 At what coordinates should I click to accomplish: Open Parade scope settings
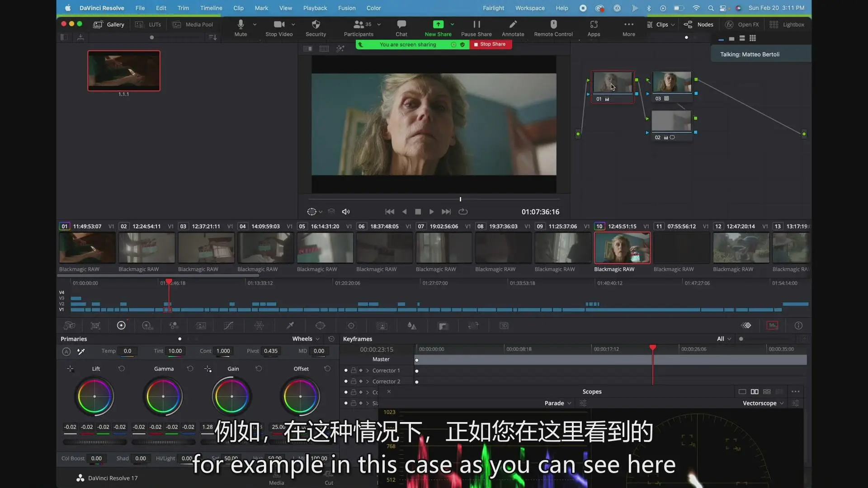click(x=583, y=403)
